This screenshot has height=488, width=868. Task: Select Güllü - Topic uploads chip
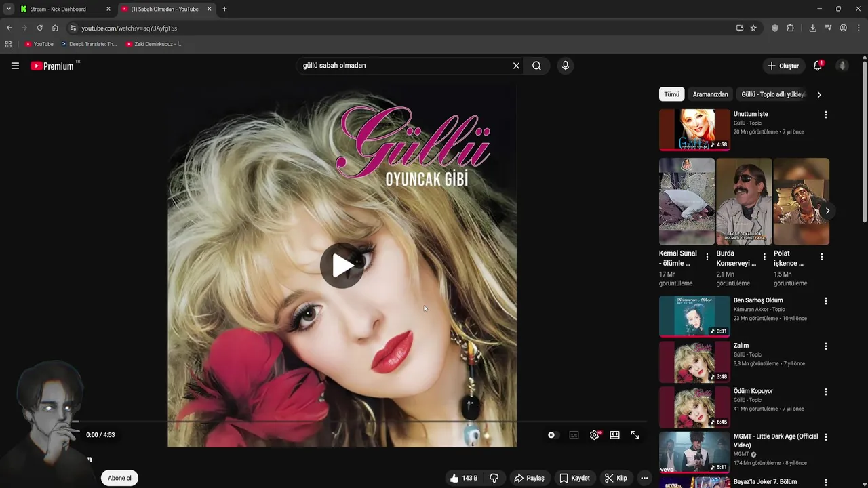pos(774,94)
